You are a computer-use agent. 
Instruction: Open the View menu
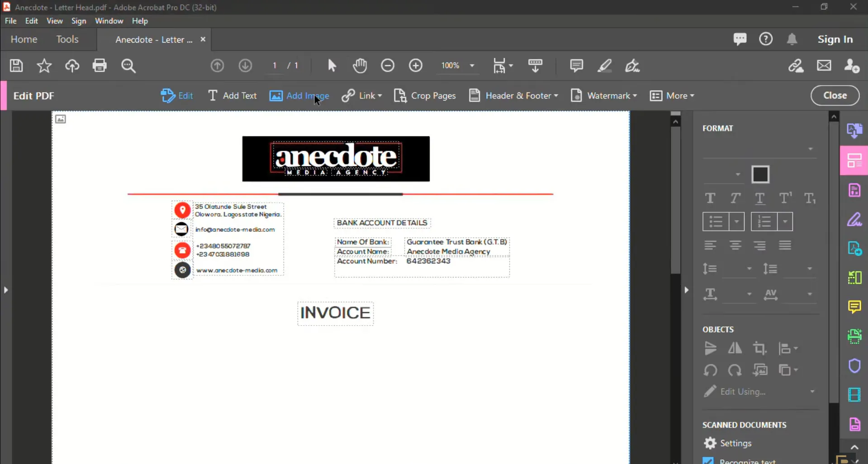coord(54,21)
